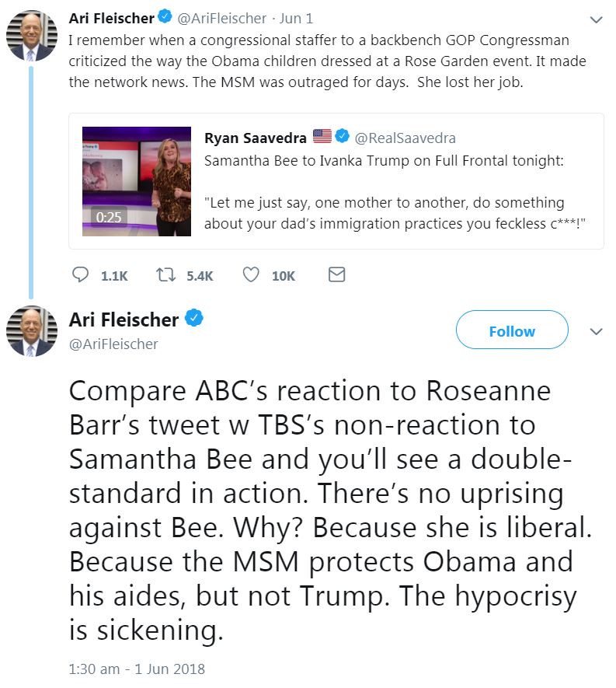Follow Ari Fleischer
The width and height of the screenshot is (616, 688).
click(511, 330)
